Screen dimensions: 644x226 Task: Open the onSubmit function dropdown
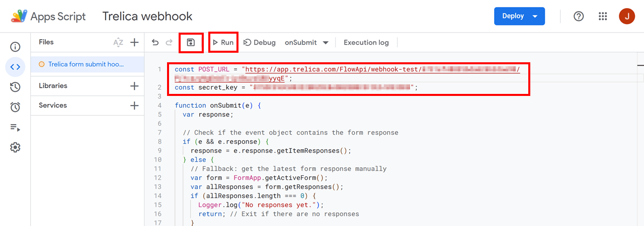[x=306, y=43]
